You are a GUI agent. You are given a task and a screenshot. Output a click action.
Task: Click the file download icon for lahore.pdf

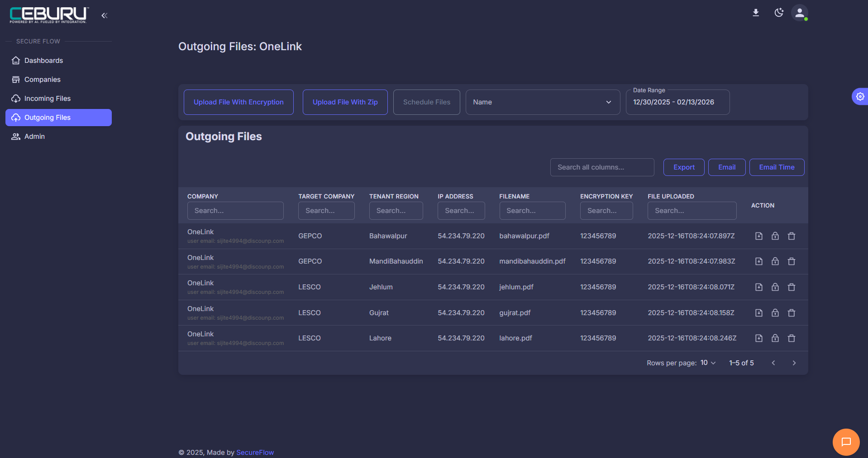pyautogui.click(x=759, y=338)
